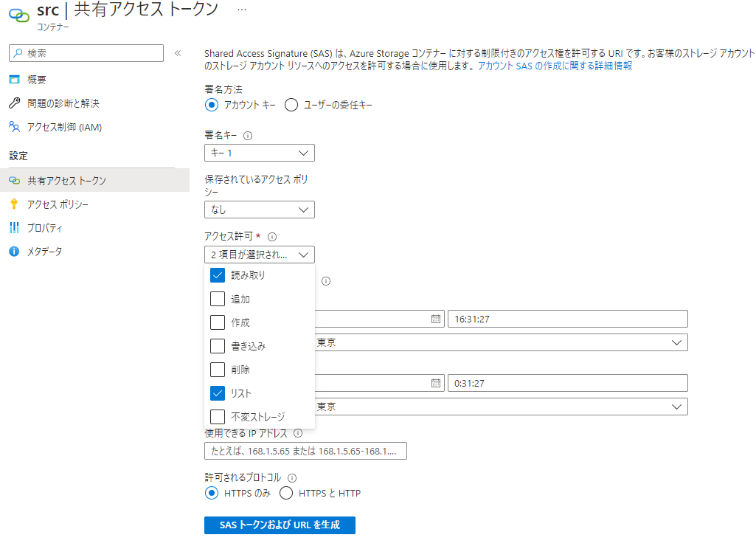Image resolution: width=756 pixels, height=546 pixels.
Task: Select the ユーザーの委任キー radio button
Action: click(x=291, y=105)
